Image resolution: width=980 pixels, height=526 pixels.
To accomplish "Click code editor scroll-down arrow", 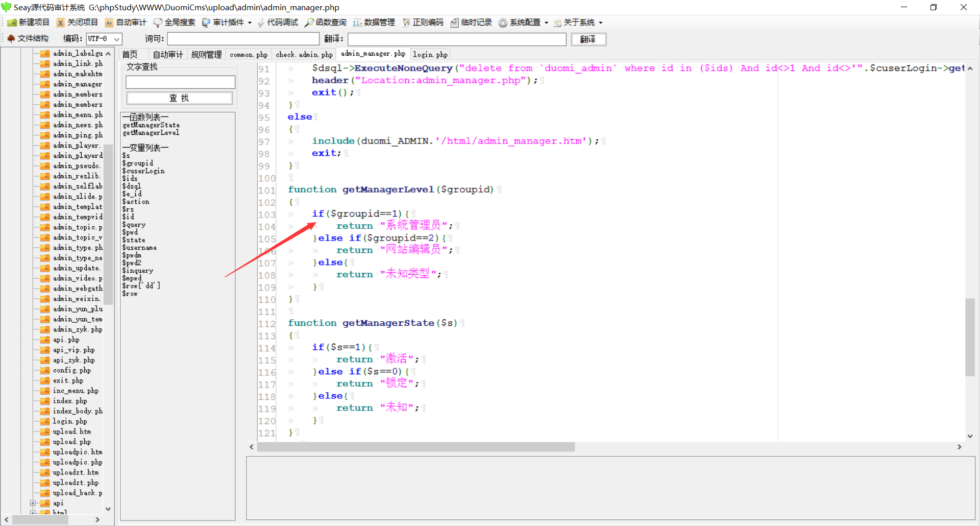I will click(970, 436).
